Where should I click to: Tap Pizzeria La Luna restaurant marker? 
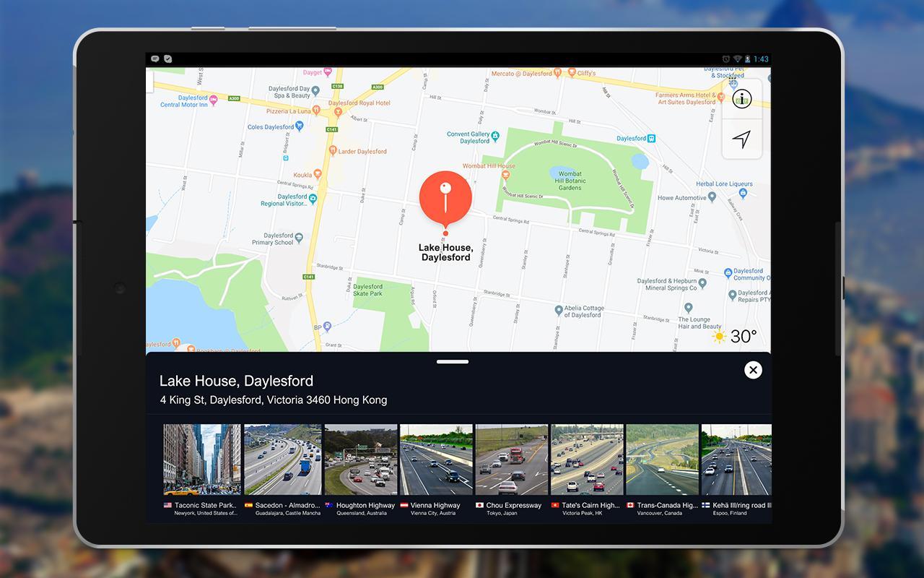[318, 111]
